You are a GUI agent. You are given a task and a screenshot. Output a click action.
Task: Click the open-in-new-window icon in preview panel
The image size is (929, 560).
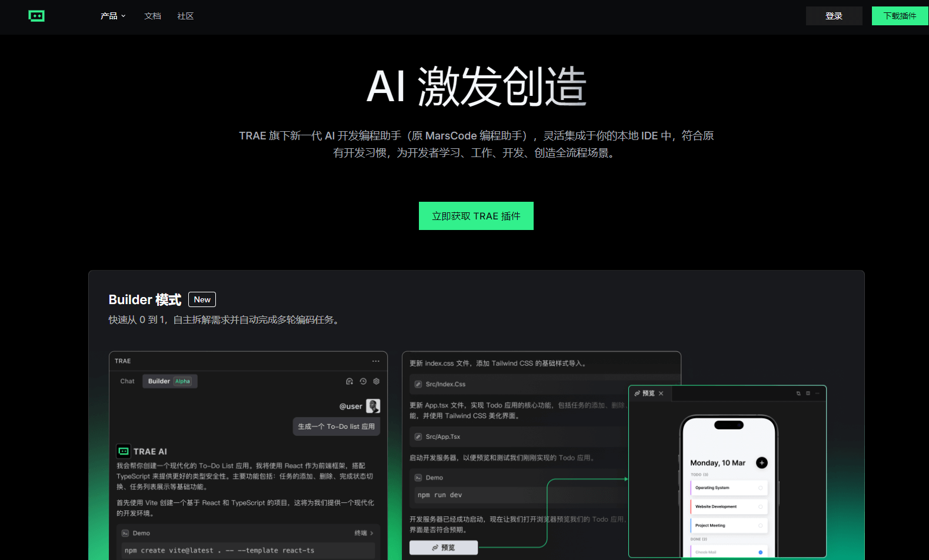click(x=798, y=394)
